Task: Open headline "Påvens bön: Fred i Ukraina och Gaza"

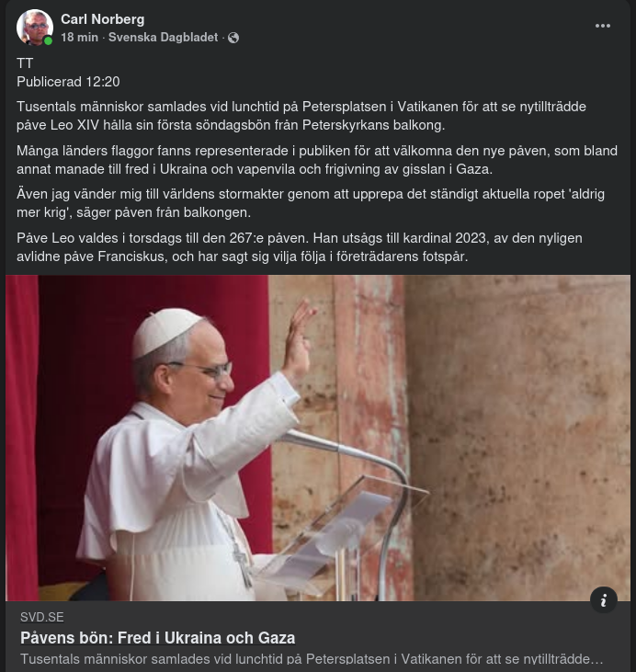Action: [x=157, y=638]
